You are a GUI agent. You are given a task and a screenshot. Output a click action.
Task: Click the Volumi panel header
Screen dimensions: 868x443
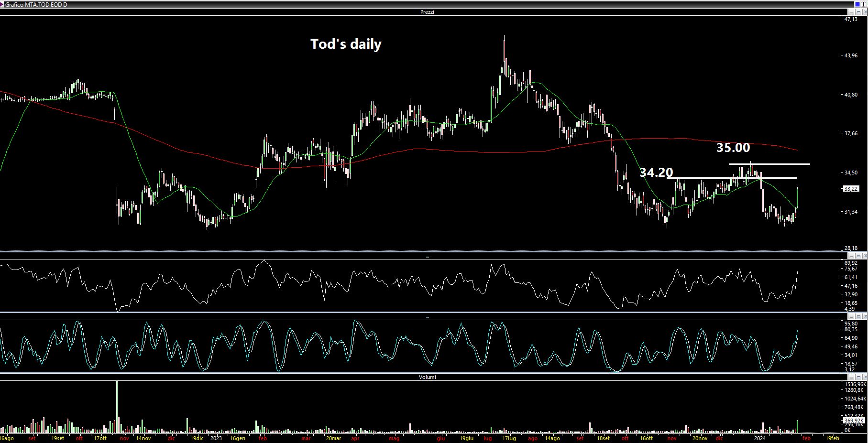[x=427, y=377]
